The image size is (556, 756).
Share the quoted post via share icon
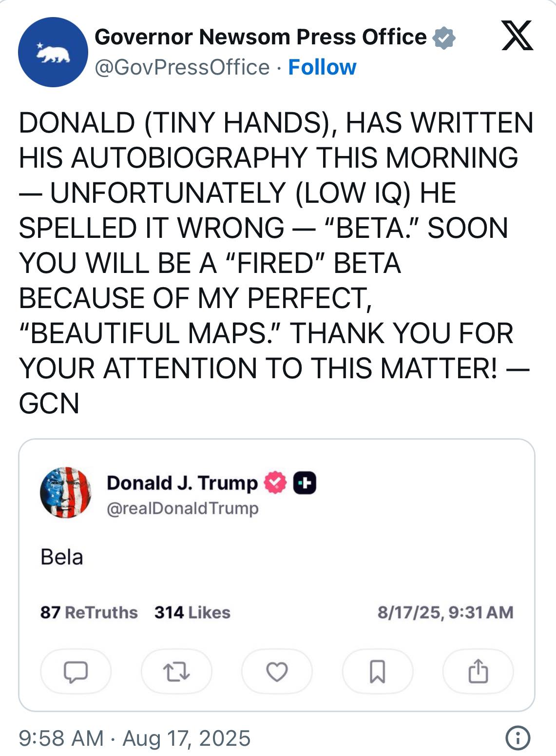[x=478, y=671]
